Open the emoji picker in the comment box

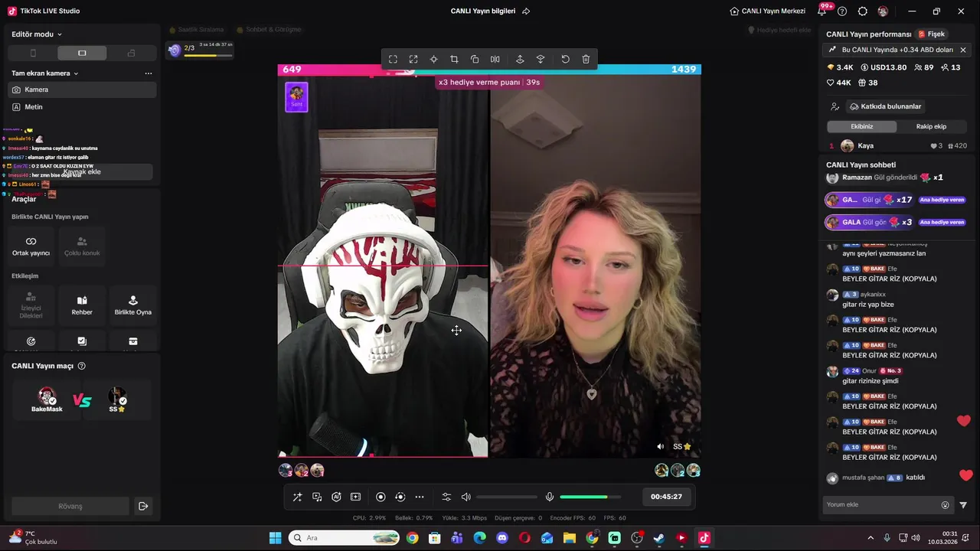coord(945,505)
